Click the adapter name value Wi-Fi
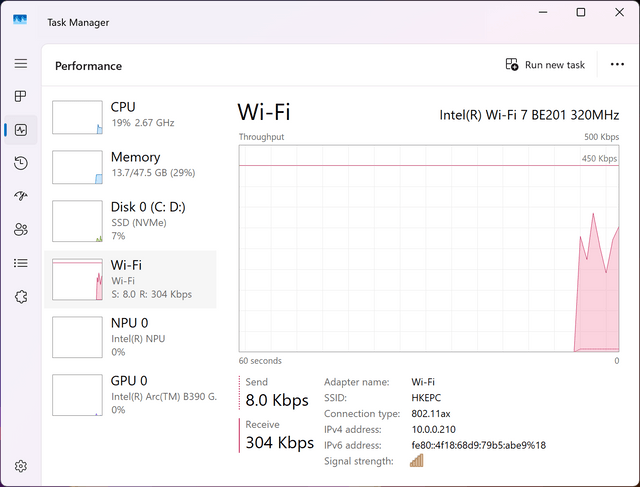Image resolution: width=640 pixels, height=487 pixels. pos(423,382)
